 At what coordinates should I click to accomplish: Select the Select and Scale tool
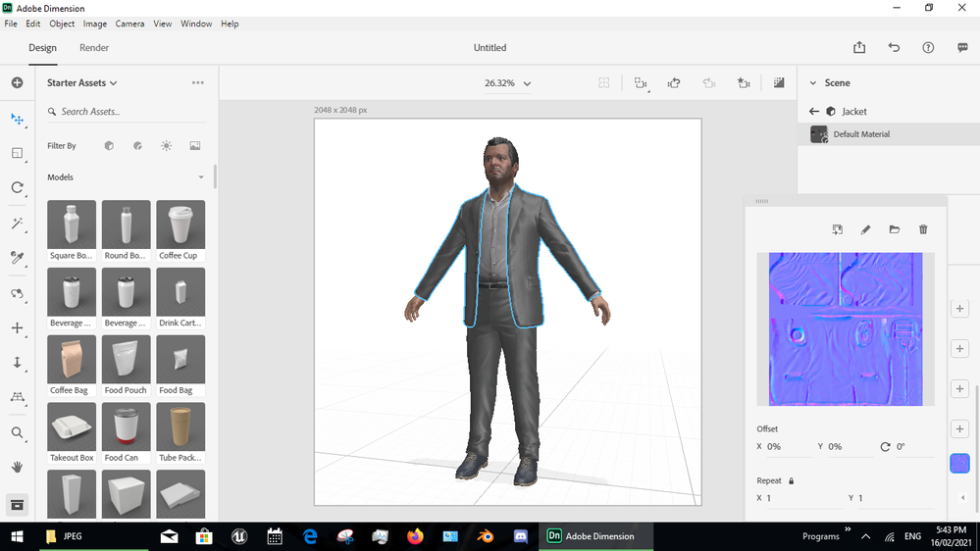(17, 153)
